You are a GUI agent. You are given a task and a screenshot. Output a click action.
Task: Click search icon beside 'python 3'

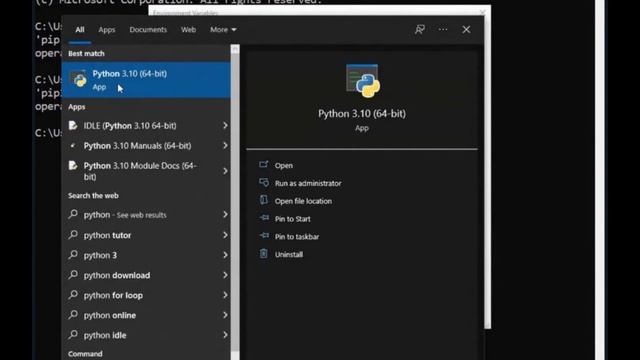[x=73, y=254]
